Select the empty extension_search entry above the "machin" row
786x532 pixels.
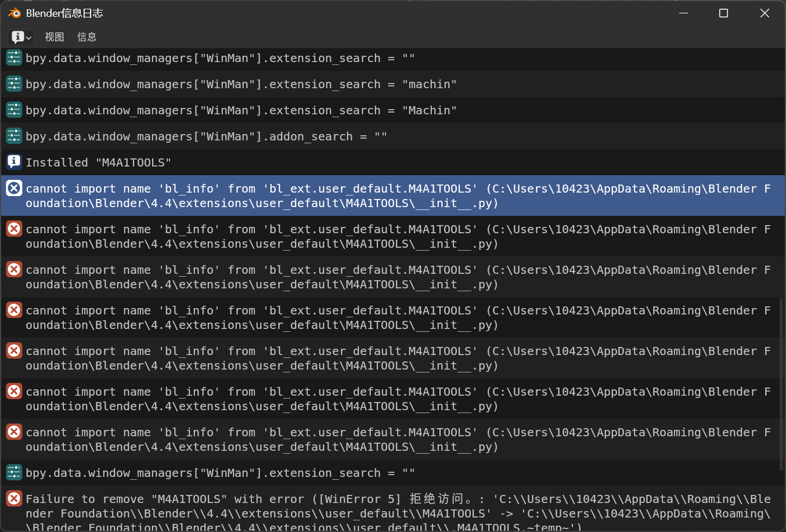[x=393, y=58]
